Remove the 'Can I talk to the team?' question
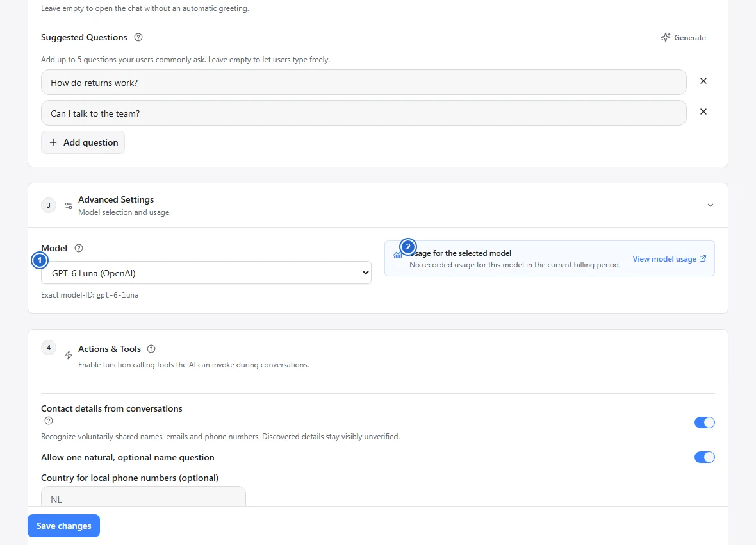 (703, 112)
